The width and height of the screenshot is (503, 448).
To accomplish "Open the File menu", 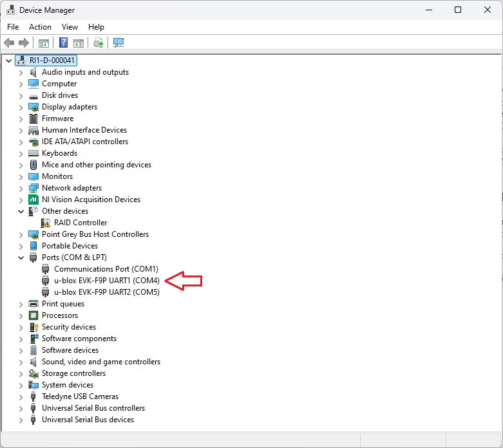I will (13, 27).
